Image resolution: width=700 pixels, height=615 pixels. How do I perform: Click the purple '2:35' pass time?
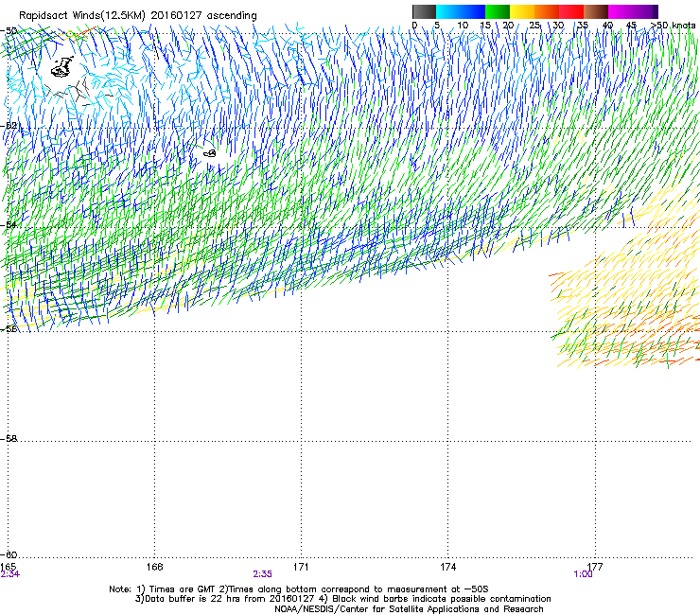coord(262,574)
